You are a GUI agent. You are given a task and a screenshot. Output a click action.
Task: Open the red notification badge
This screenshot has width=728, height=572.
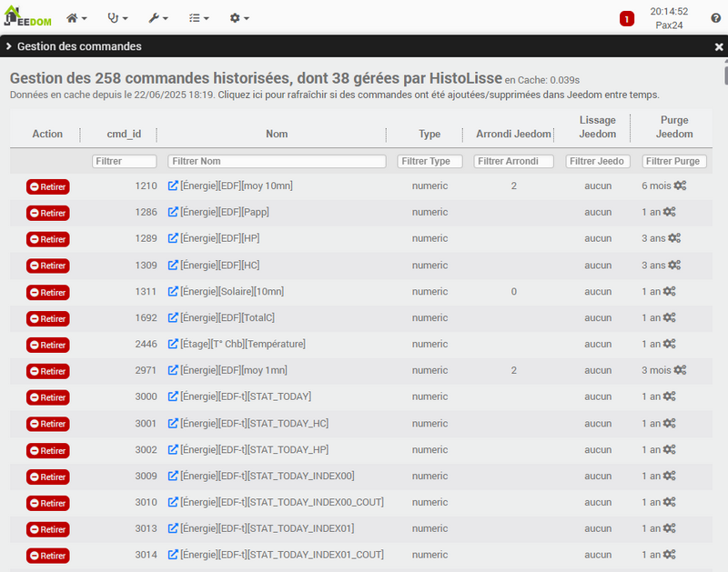click(627, 18)
